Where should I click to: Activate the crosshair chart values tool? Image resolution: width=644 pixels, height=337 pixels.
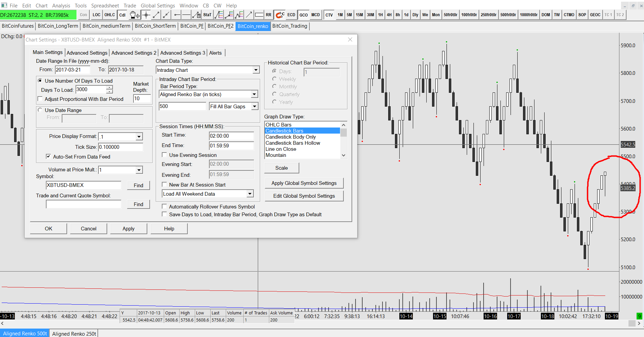[x=146, y=15]
